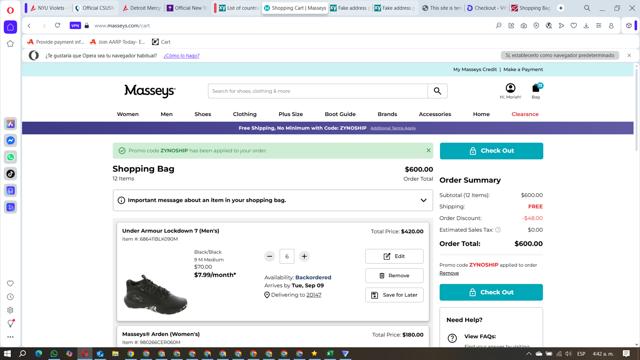Dismiss the ZYNOSHIP promo applied banner

428,150
